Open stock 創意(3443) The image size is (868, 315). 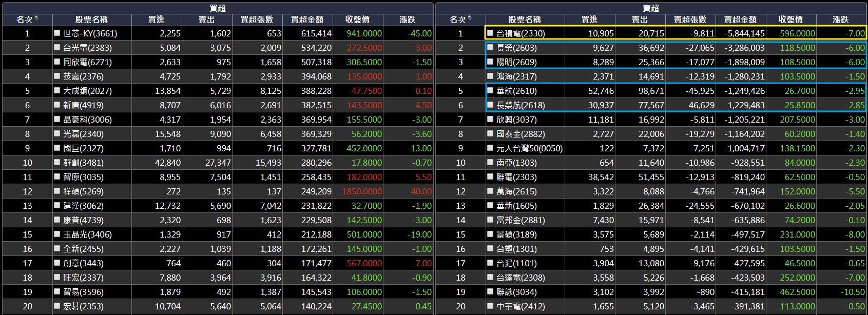click(83, 263)
